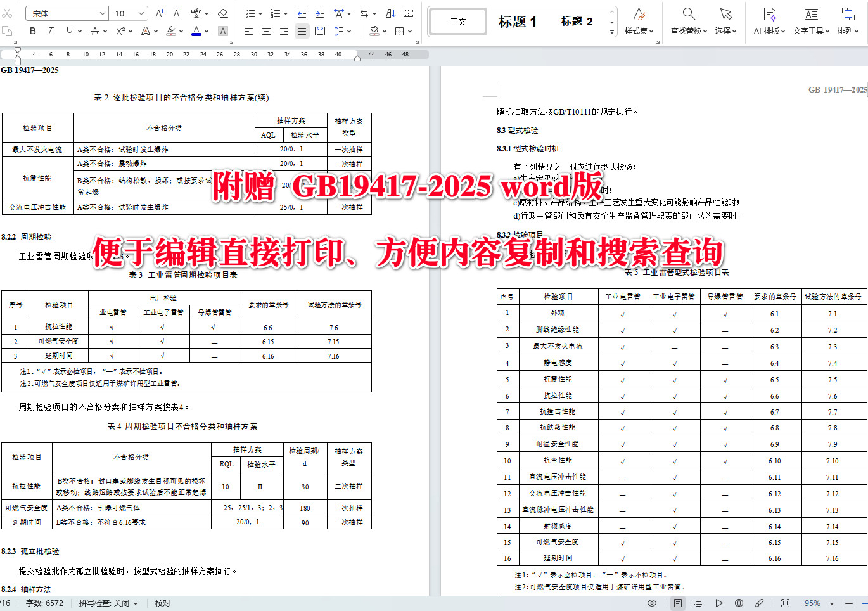Apply the 标题 2 style

(577, 22)
